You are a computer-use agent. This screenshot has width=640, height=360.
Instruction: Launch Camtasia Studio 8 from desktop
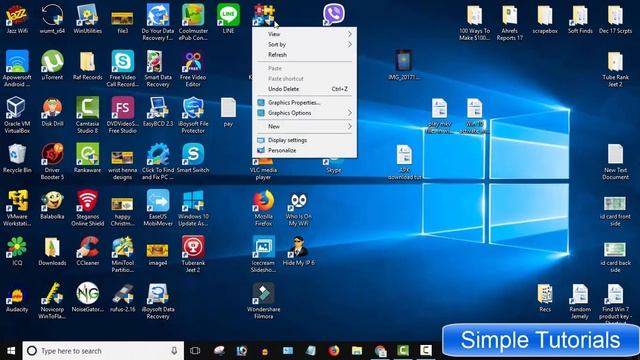(x=88, y=115)
